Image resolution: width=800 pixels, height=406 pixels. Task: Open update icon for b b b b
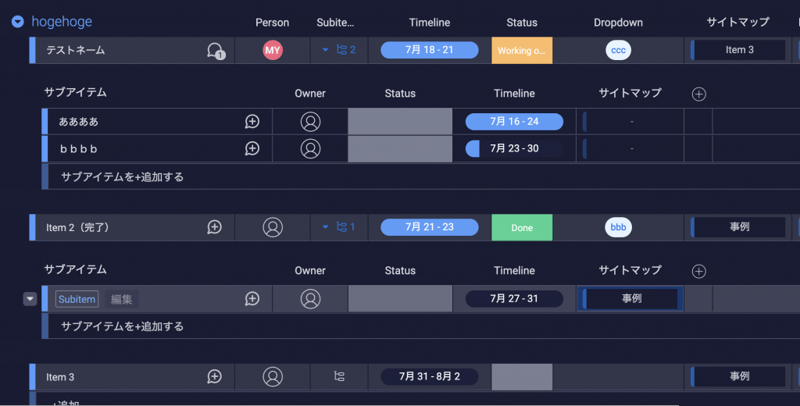(252, 149)
